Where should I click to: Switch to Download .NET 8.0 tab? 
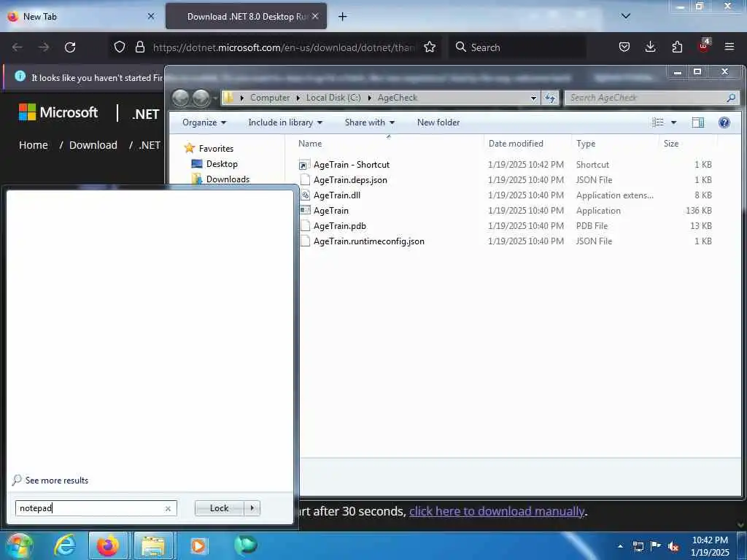tap(247, 17)
